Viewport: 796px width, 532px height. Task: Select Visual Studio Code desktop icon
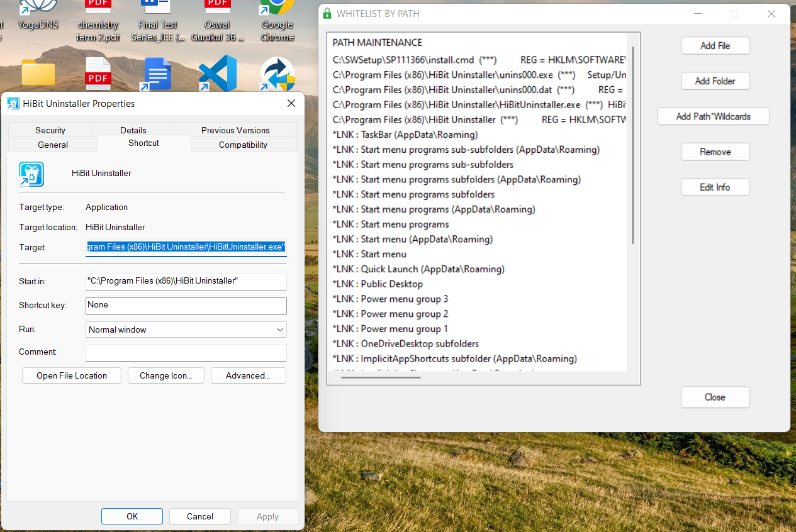click(x=218, y=74)
